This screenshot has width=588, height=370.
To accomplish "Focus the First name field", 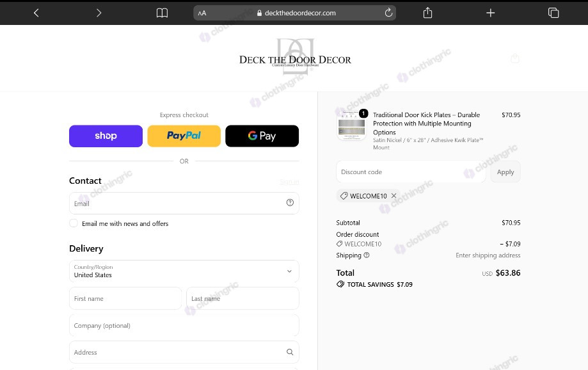I will pos(125,298).
